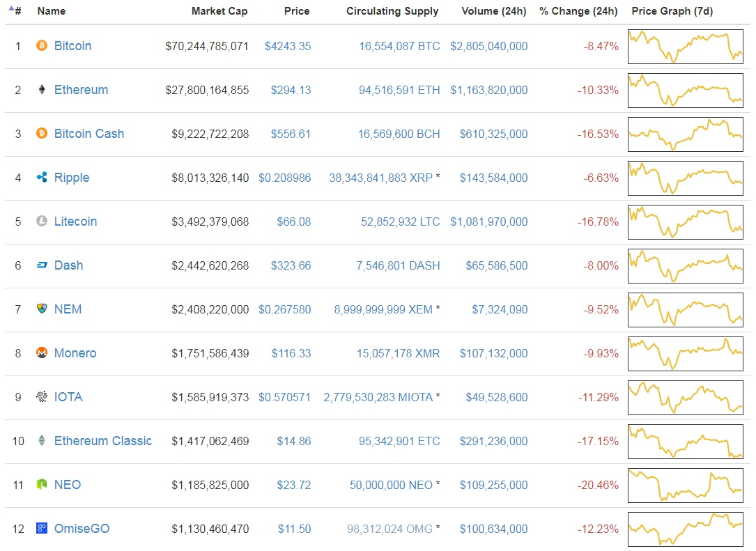Open the IOTA name link
Image resolution: width=756 pixels, height=551 pixels.
68,397
